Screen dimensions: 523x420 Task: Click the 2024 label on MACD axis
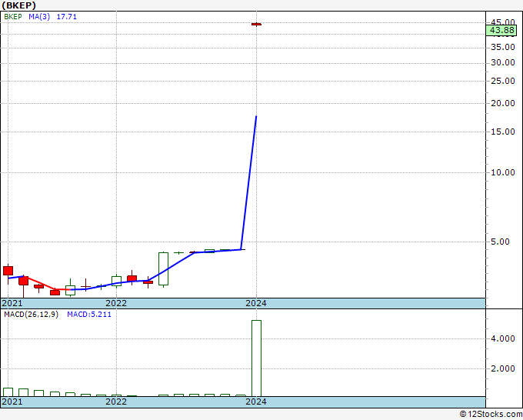point(256,402)
